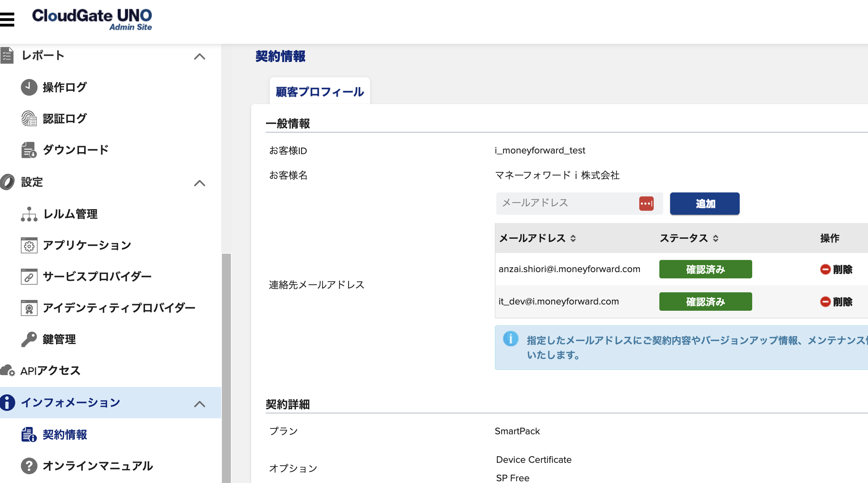Click the インフォメーション section header

(111, 403)
